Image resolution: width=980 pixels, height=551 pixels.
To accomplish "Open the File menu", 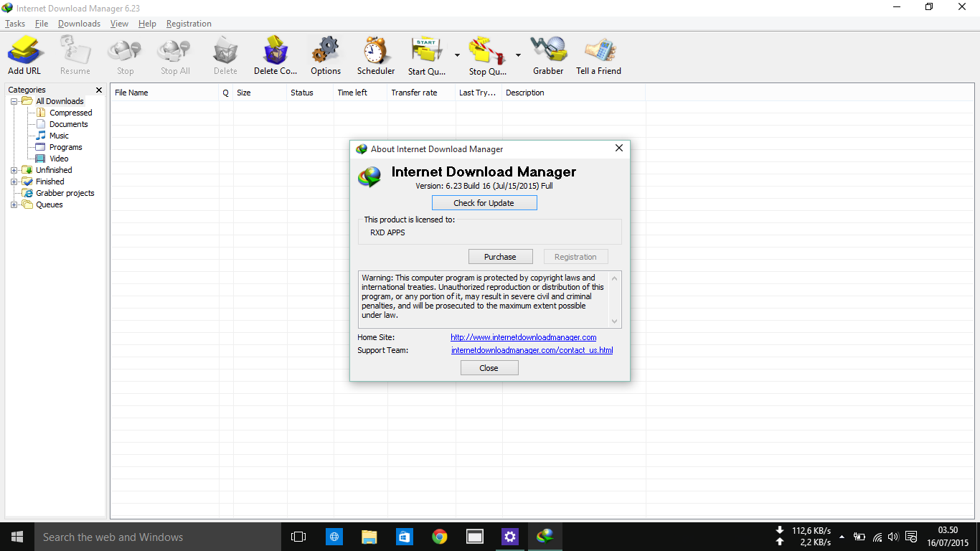I will 42,24.
